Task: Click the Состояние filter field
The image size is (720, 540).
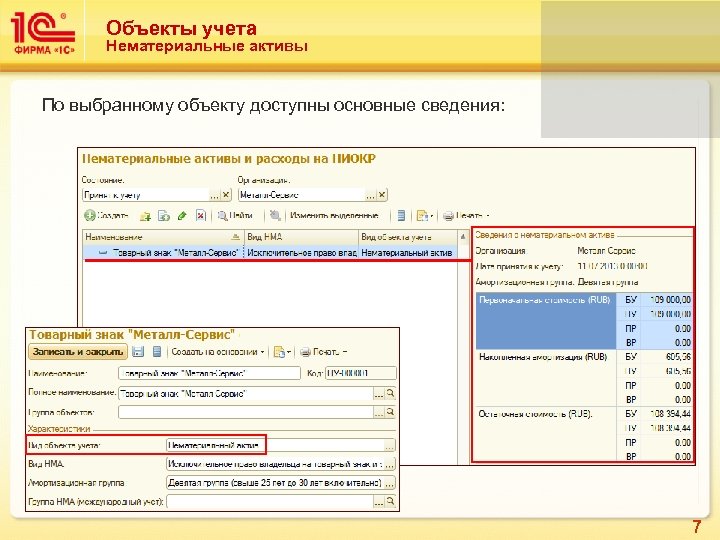Action: [146, 195]
